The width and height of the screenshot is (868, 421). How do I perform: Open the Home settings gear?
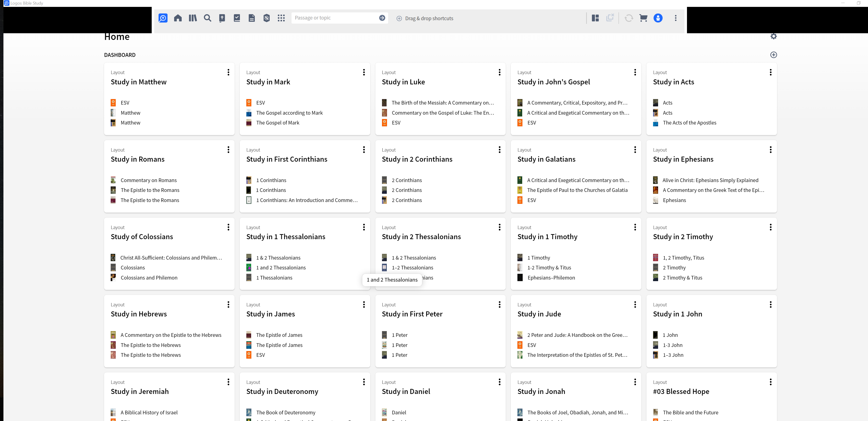point(773,36)
